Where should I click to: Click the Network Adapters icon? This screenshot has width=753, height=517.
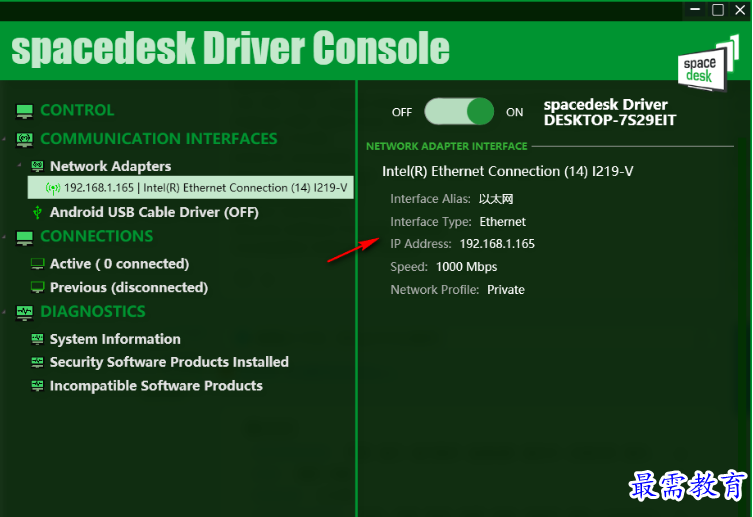click(37, 167)
